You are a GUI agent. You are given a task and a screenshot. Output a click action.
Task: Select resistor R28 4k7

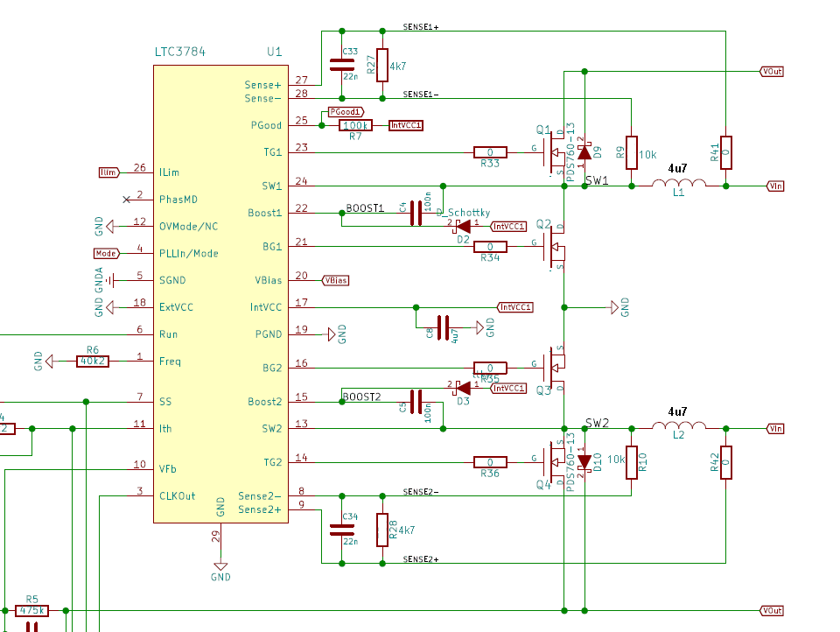[x=382, y=530]
